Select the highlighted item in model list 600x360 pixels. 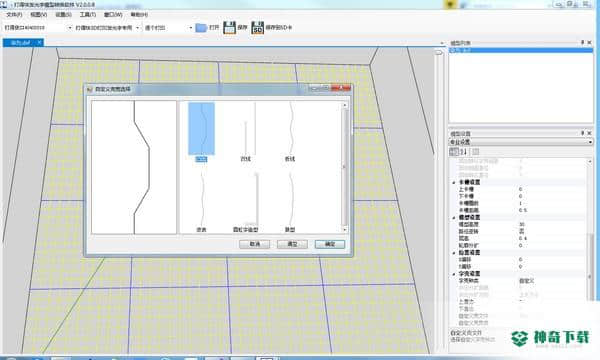coord(521,50)
